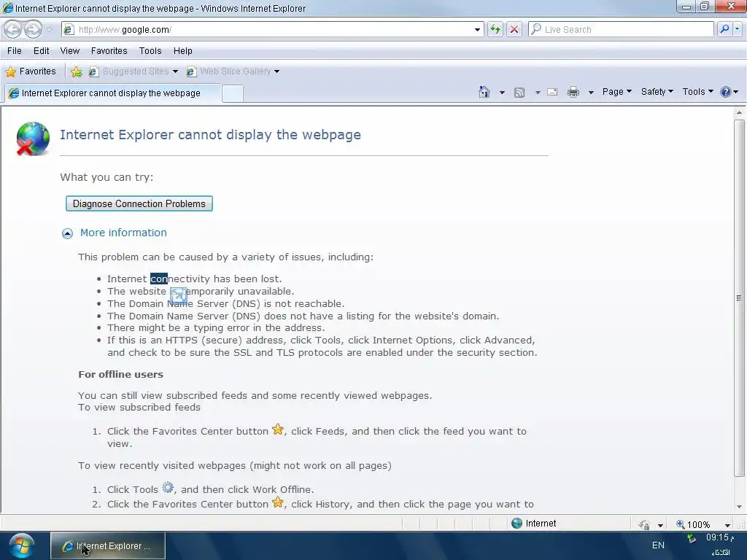Image resolution: width=747 pixels, height=560 pixels.
Task: Click the network tray icon
Action: pyautogui.click(x=692, y=538)
